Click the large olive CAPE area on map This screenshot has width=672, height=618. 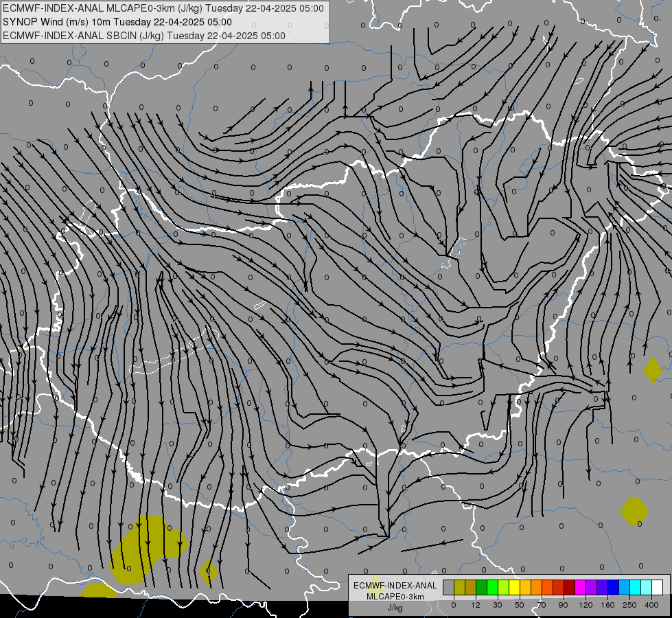pos(148,549)
